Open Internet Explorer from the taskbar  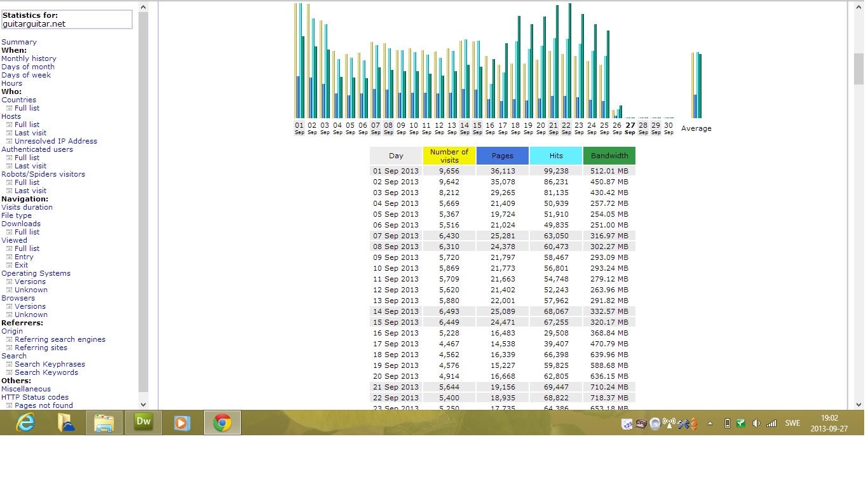[25, 423]
